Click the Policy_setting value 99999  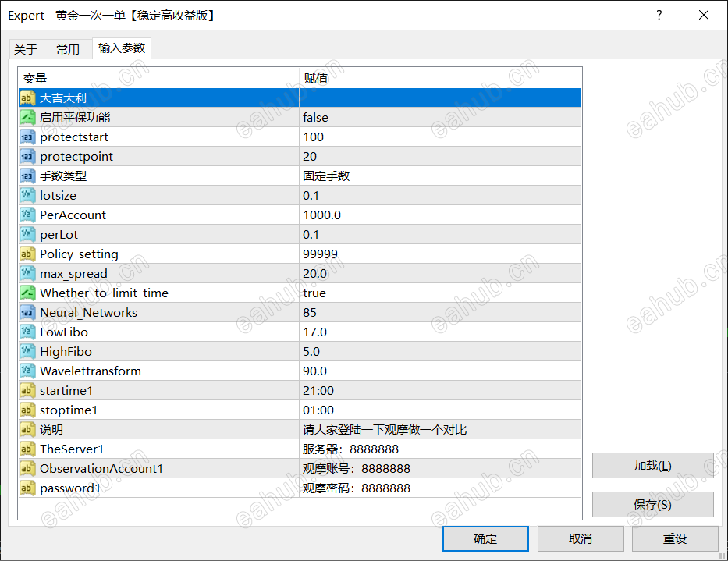(x=321, y=254)
